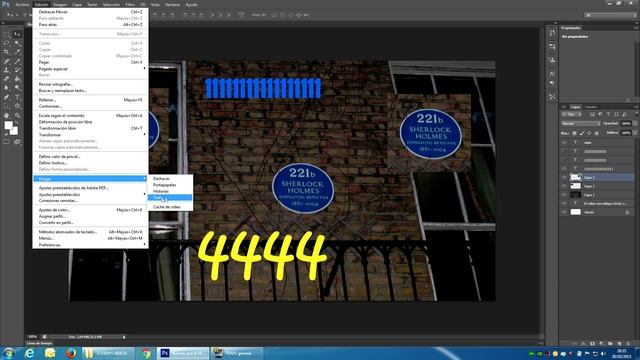
Task: Open Firefox from the taskbar
Action: [x=71, y=353]
